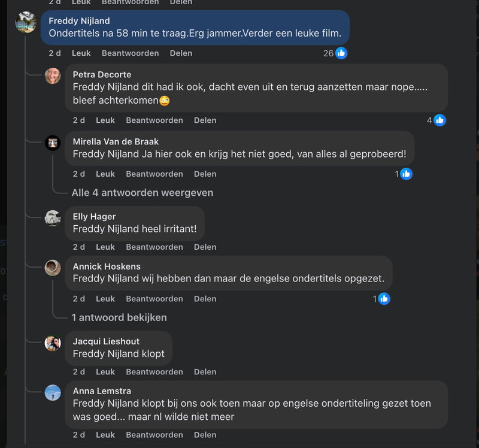Click the like reaction icon on Annick's comment
479x448 pixels.
tap(383, 298)
